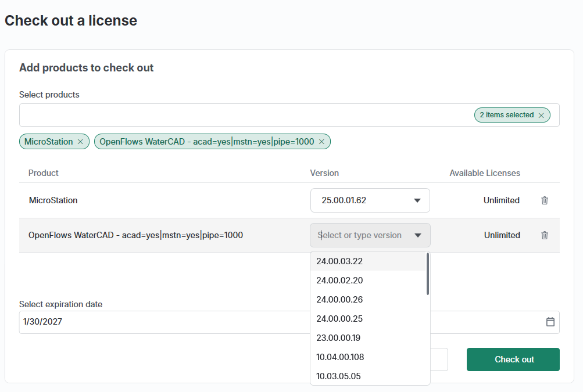This screenshot has height=392, width=583.
Task: Click the green Check out button
Action: [513, 359]
